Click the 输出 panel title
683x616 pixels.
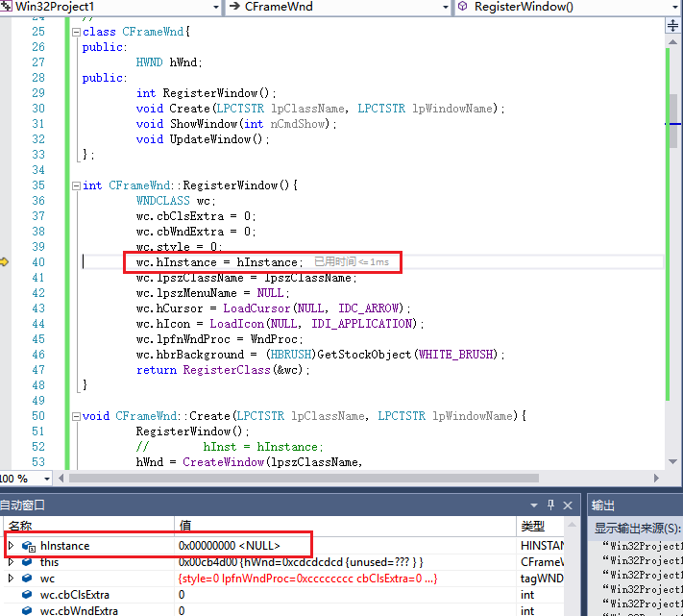coord(602,505)
